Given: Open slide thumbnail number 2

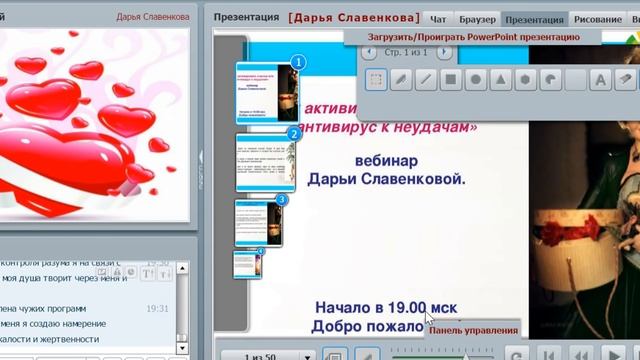Looking at the screenshot, I should coord(265,162).
